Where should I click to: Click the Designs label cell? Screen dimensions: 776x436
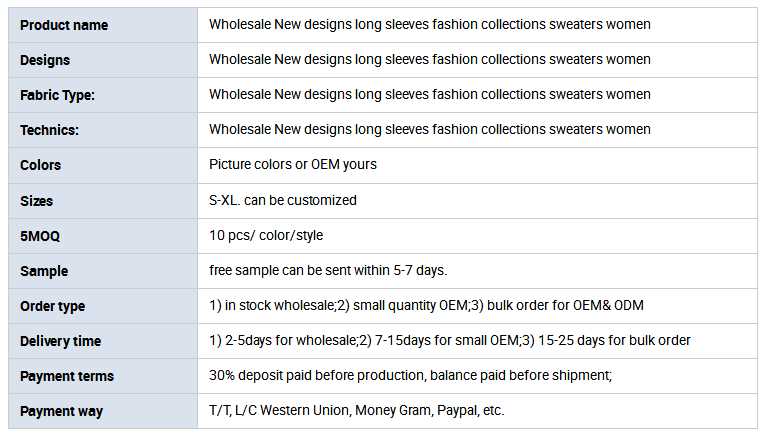(45, 60)
